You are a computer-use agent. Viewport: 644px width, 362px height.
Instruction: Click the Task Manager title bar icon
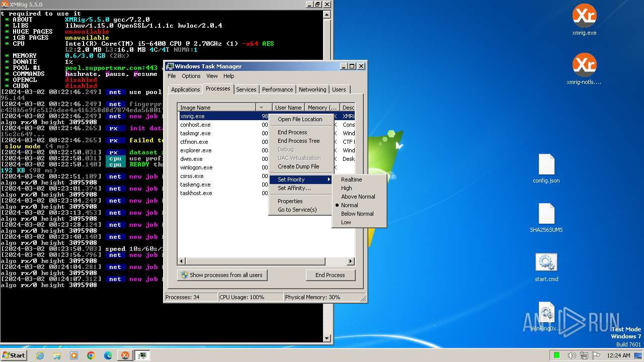[170, 66]
